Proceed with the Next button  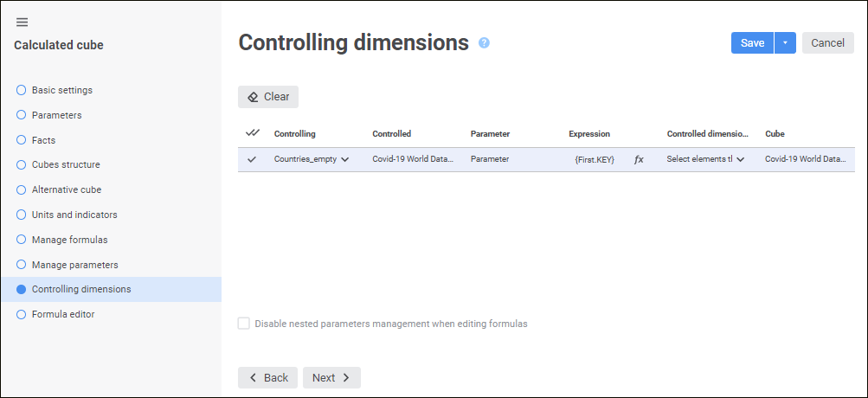point(331,377)
